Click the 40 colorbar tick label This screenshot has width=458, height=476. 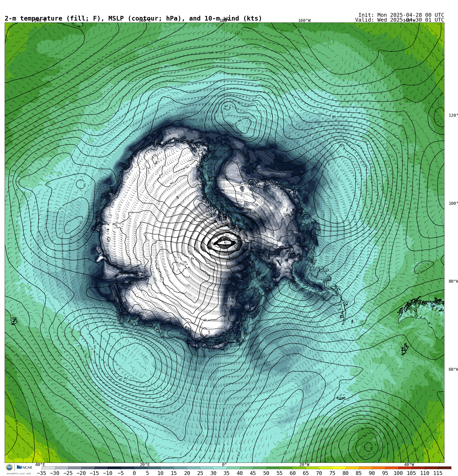tap(240, 473)
